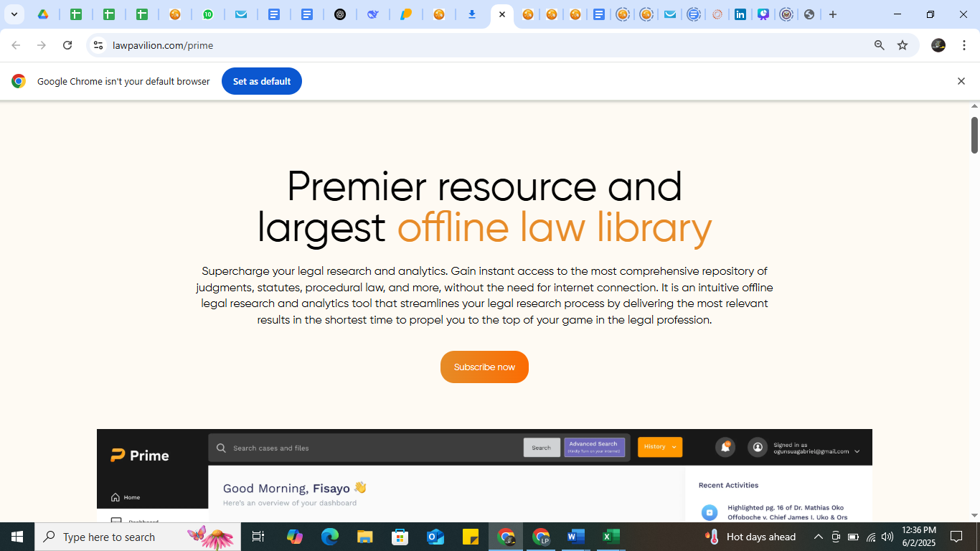Expand the tab search dropdown
This screenshot has width=980, height=551.
14,14
